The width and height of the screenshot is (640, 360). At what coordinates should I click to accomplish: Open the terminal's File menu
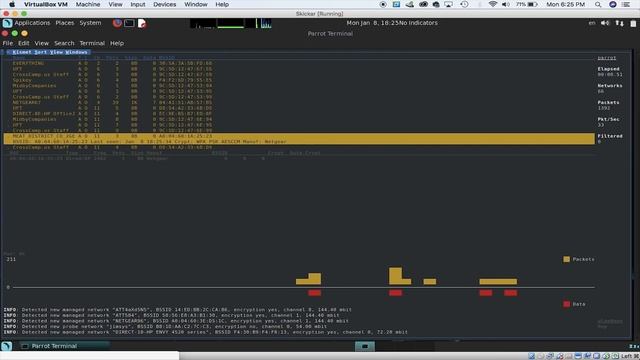pos(8,43)
